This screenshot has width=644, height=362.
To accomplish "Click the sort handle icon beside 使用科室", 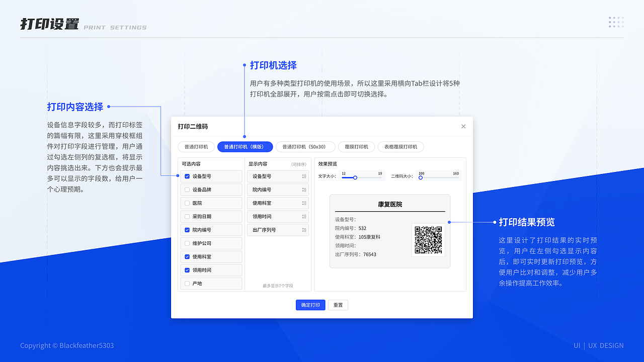I will tap(304, 203).
